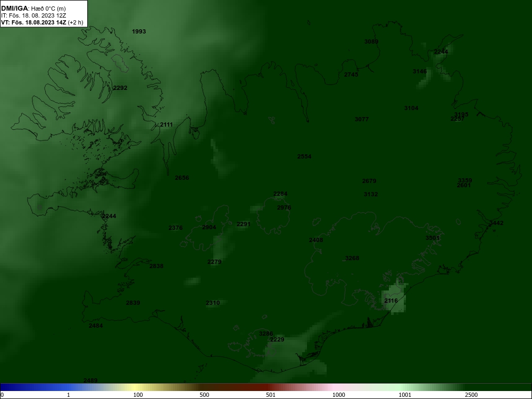Click the map value 2376
This screenshot has height=399, width=532.
(176, 228)
